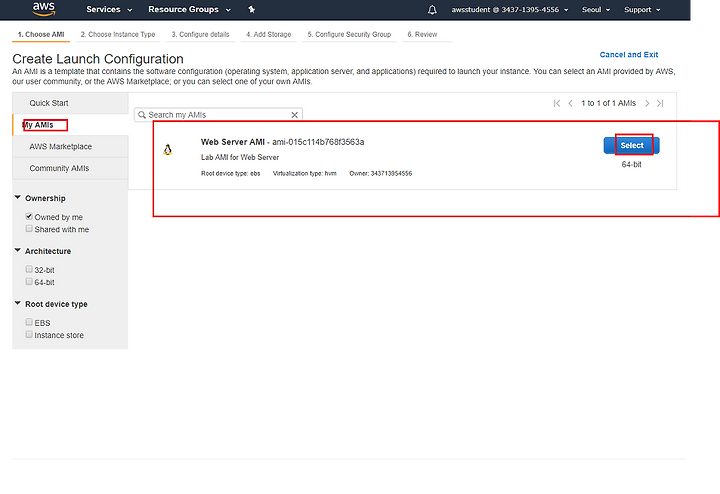Go to previous page of AMIs arrow
This screenshot has height=494, width=720.
pyautogui.click(x=570, y=103)
